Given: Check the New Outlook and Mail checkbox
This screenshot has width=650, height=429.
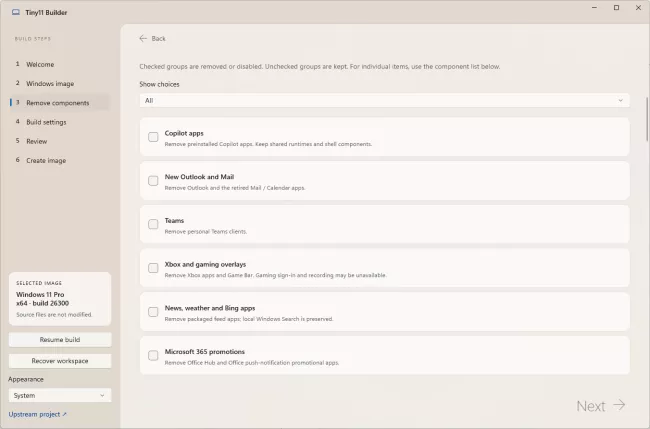Looking at the screenshot, I should tap(153, 181).
